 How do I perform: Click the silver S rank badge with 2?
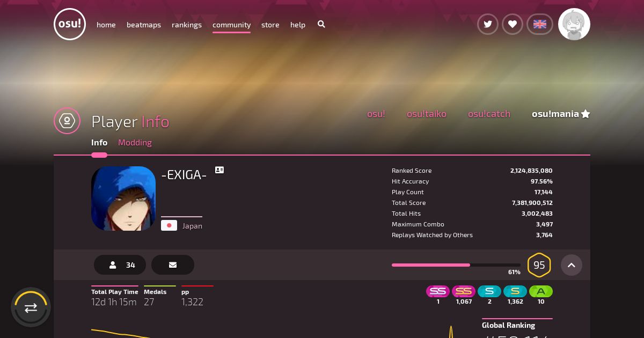click(489, 291)
